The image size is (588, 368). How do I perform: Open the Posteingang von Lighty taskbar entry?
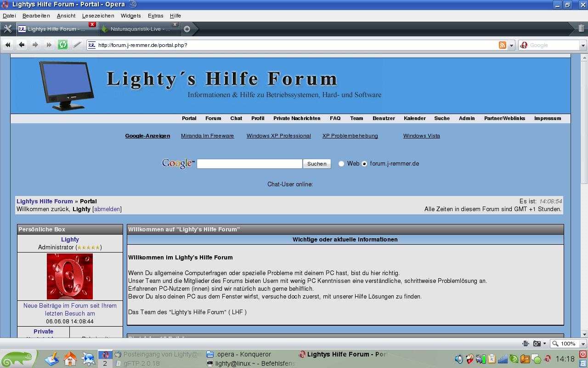tap(158, 354)
